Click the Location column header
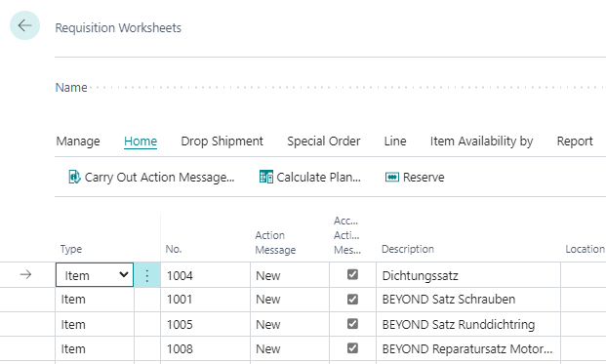Viewport: 606px width, 364px height. (586, 249)
